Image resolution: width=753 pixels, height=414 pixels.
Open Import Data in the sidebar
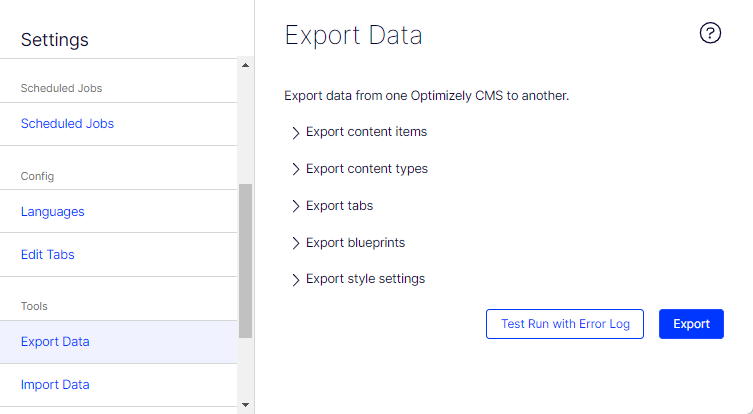click(x=55, y=384)
